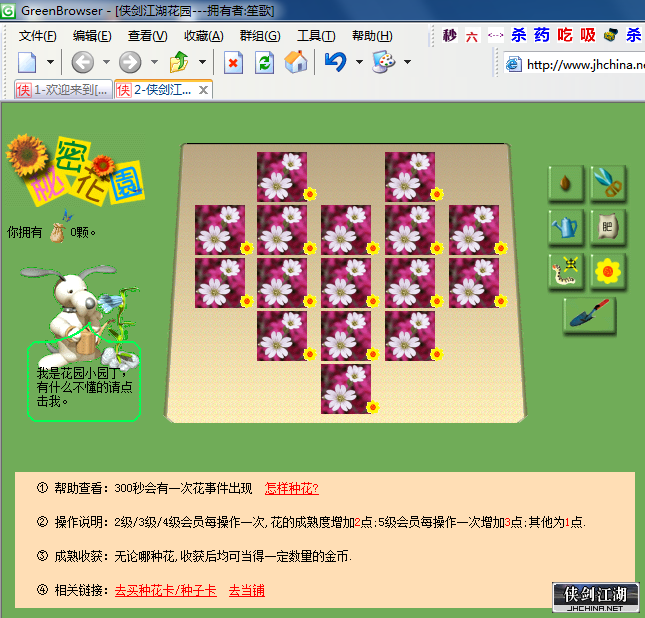Image resolution: width=645 pixels, height=618 pixels.
Task: Open the 怎样种花? help link
Action: click(292, 488)
